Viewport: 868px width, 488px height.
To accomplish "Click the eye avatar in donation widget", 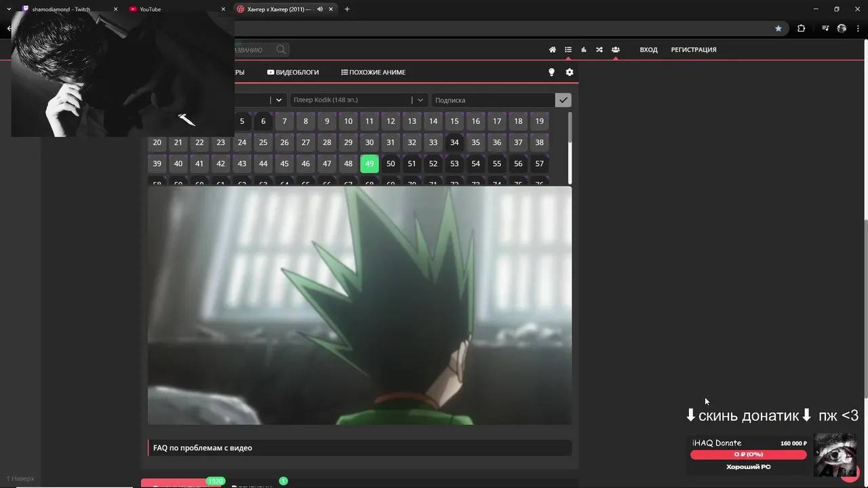I will [834, 455].
